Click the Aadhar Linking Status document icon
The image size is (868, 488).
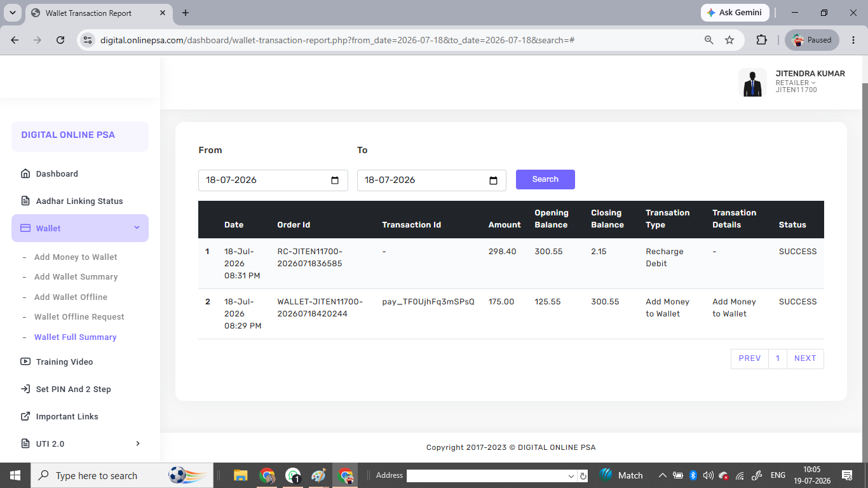[x=25, y=201]
